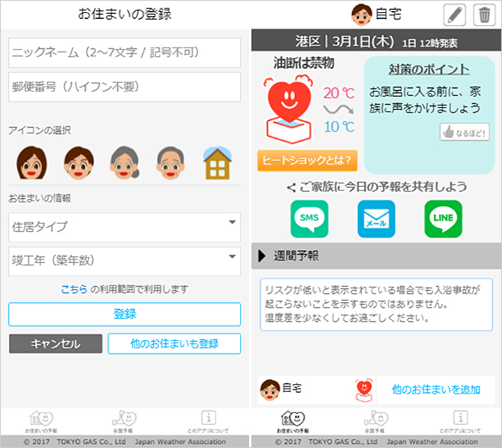The width and height of the screenshot is (502, 448).
Task: Share the forecast via LINE icon
Action: pos(443,219)
